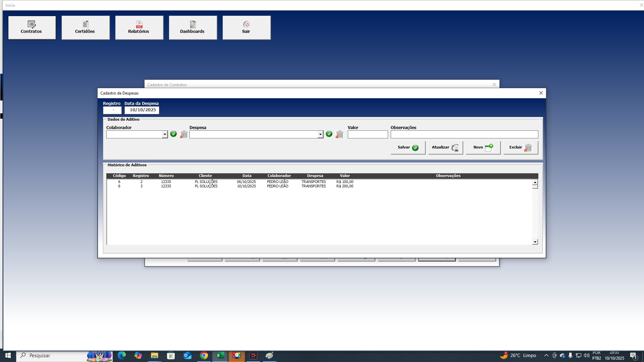Screen dimensions: 644x362
Task: Save the expense with Salvar
Action: (x=408, y=147)
